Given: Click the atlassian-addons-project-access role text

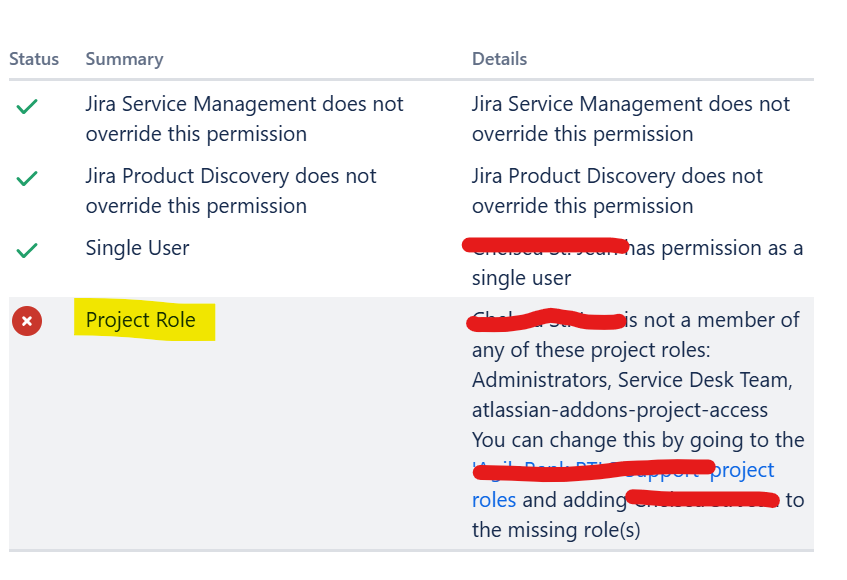Looking at the screenshot, I should (619, 410).
